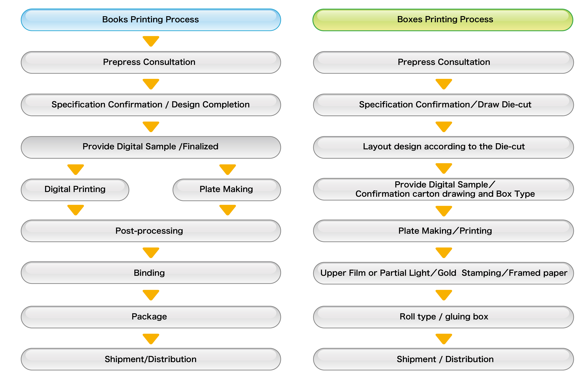Click Upper Film or Partial Light step
Image resolution: width=588 pixels, height=380 pixels.
click(x=443, y=273)
